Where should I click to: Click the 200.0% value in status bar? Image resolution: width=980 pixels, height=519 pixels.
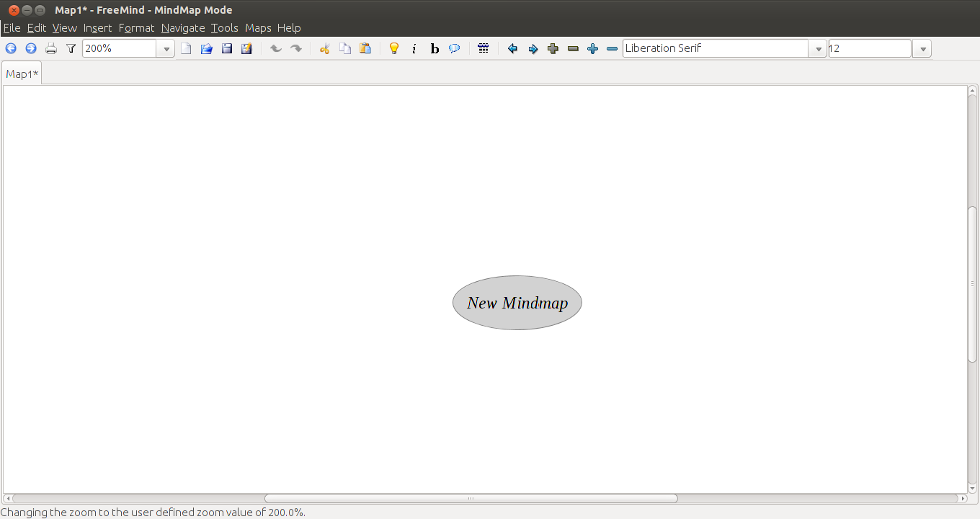point(285,513)
